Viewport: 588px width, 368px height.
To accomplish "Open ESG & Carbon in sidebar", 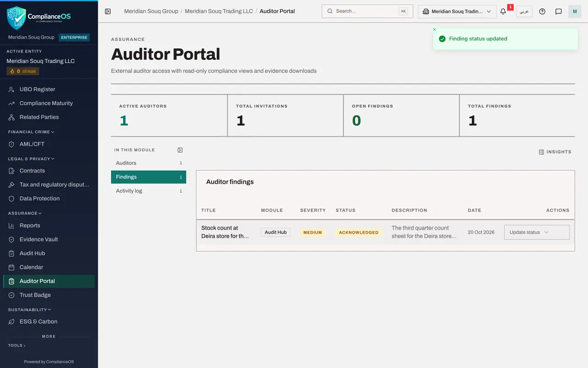I will click(x=49, y=322).
